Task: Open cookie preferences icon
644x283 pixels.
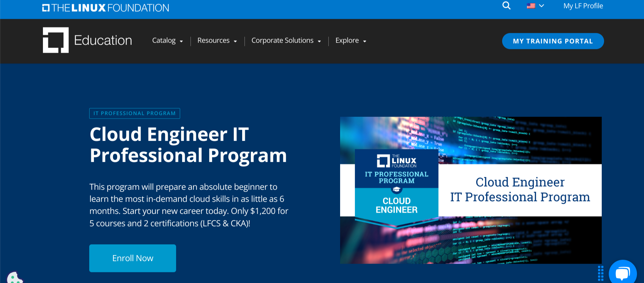Action: pyautogui.click(x=14, y=278)
